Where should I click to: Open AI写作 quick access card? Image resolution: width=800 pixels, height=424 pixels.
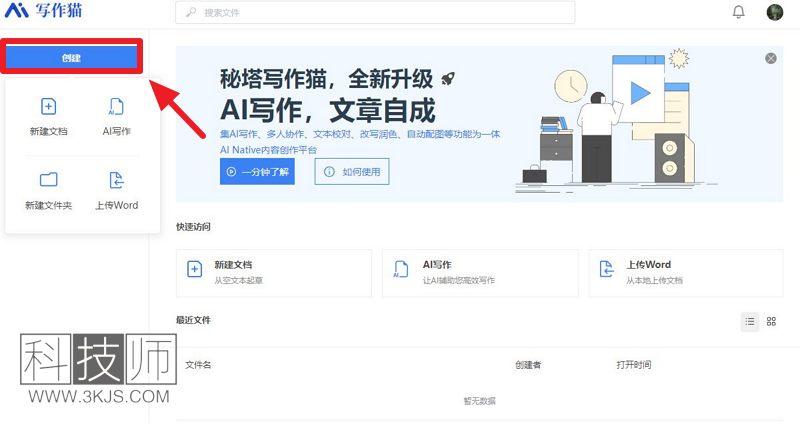pos(480,272)
